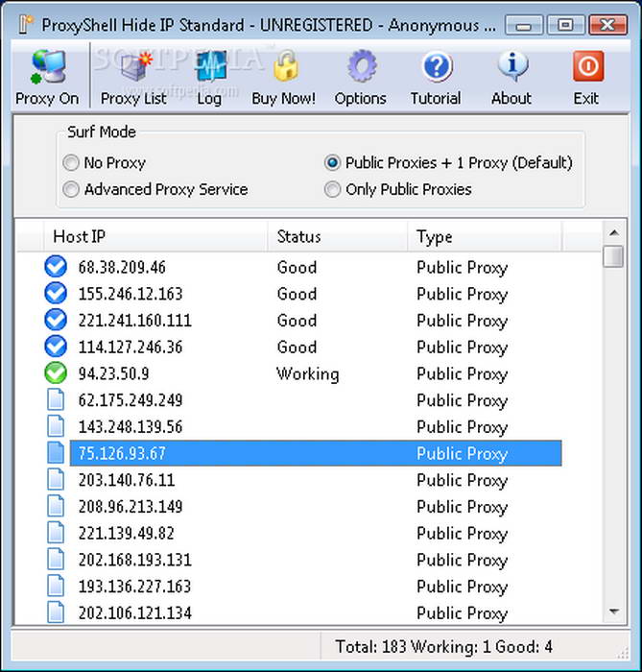Screen dimensions: 642x672
Task: Click page icon for 193.136.227.163
Action: [x=56, y=586]
